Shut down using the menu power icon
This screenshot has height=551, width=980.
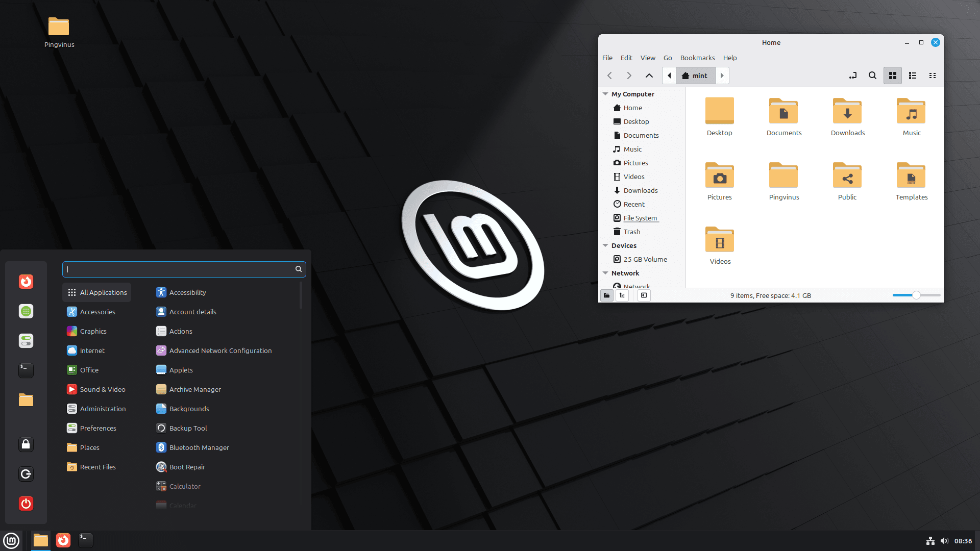click(26, 504)
